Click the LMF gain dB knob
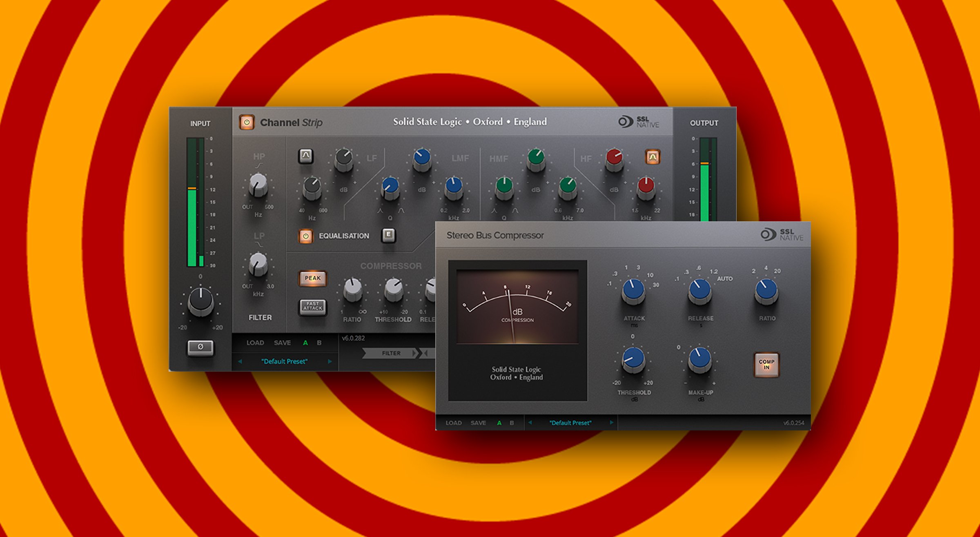 [422, 160]
